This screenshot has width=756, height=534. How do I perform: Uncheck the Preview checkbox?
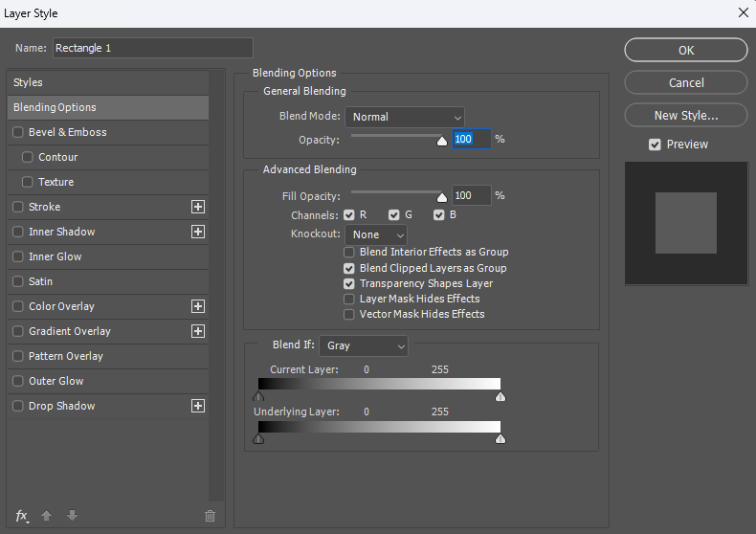(655, 145)
